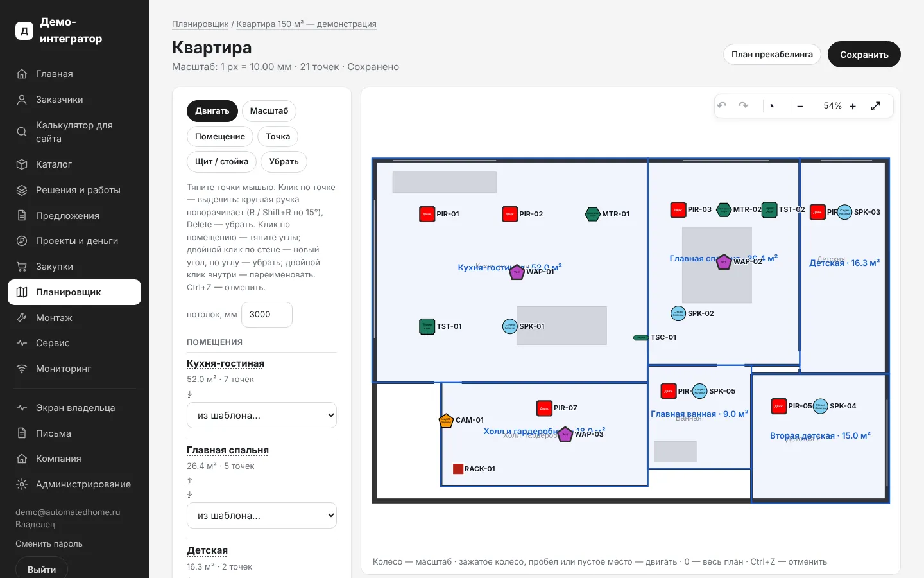This screenshot has height=578, width=924.
Task: Select the RACK-01 rack square
Action: coord(458,469)
